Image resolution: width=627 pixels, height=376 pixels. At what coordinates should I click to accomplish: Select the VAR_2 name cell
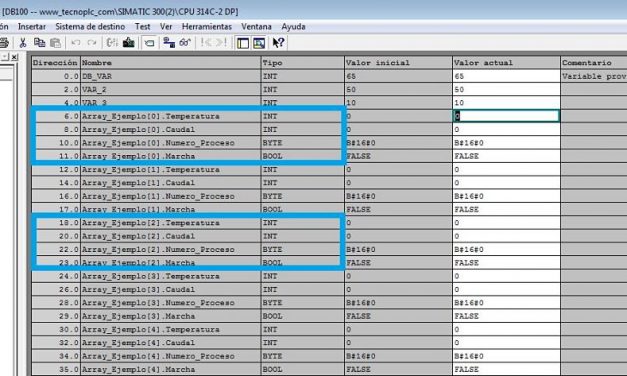[x=170, y=90]
